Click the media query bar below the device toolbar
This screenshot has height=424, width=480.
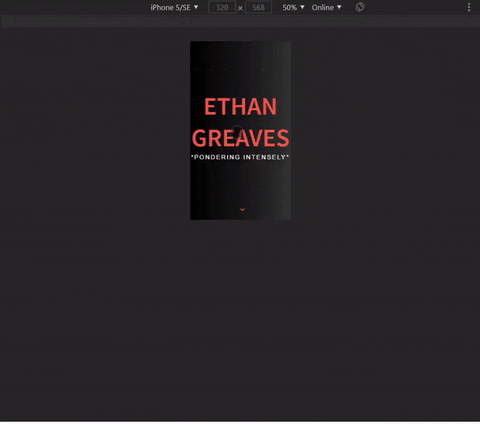point(240,22)
